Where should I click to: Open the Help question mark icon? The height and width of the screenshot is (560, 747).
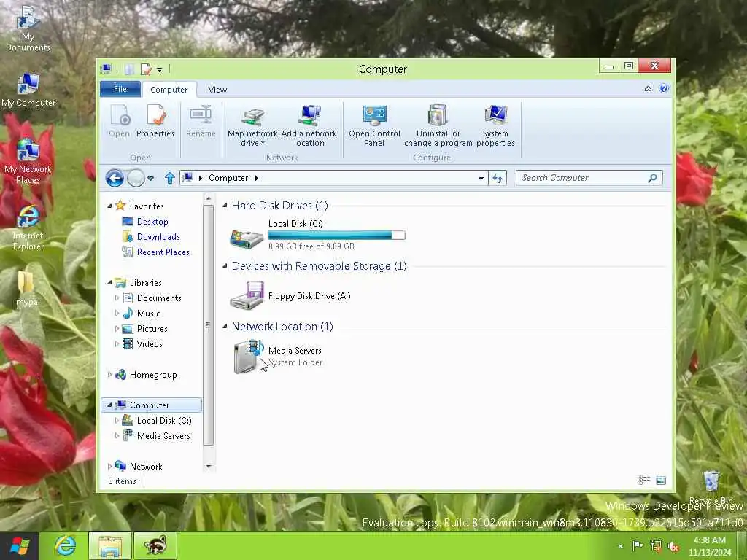tap(664, 88)
